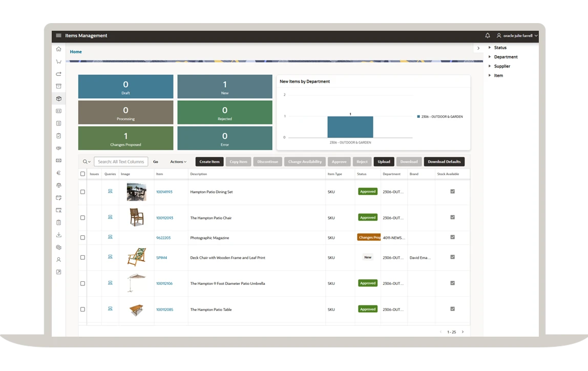
Task: Open the Home icon in the sidebar
Action: pos(58,48)
